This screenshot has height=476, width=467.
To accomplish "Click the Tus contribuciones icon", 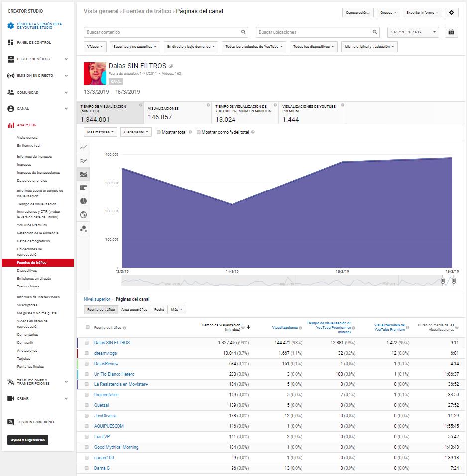I will click(11, 422).
